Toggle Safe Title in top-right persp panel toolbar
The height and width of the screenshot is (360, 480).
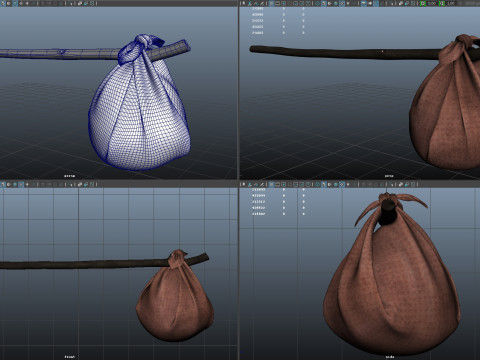coord(308,3)
